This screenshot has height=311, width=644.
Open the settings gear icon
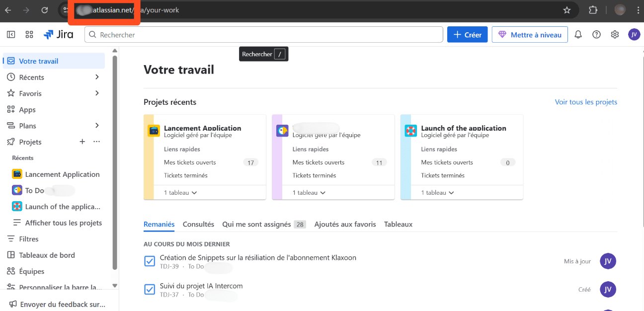[615, 35]
